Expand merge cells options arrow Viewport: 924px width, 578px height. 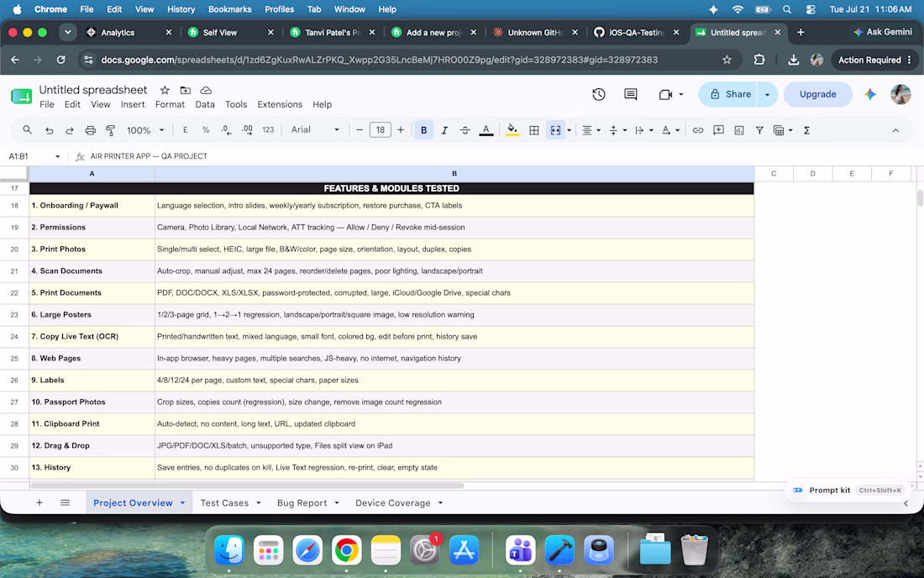coord(569,130)
